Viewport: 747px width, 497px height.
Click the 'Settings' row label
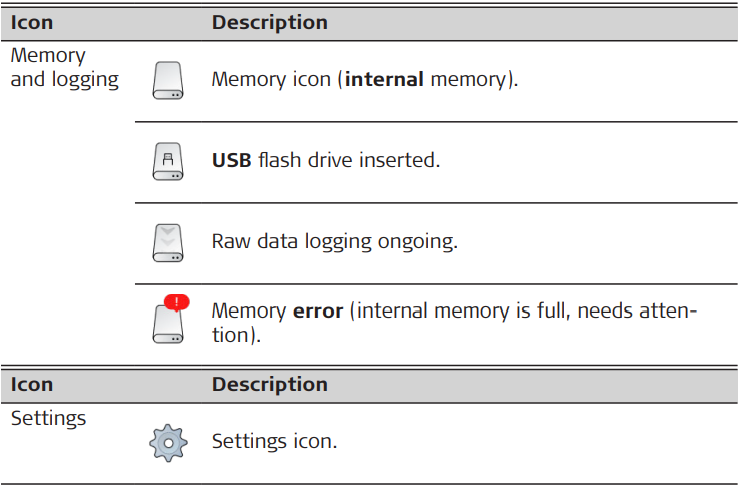[48, 419]
